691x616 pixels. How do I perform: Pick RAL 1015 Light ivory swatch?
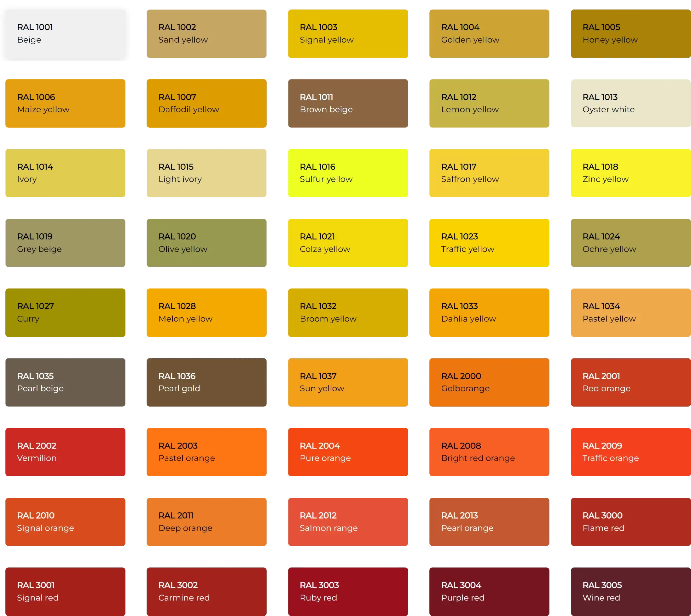[206, 173]
